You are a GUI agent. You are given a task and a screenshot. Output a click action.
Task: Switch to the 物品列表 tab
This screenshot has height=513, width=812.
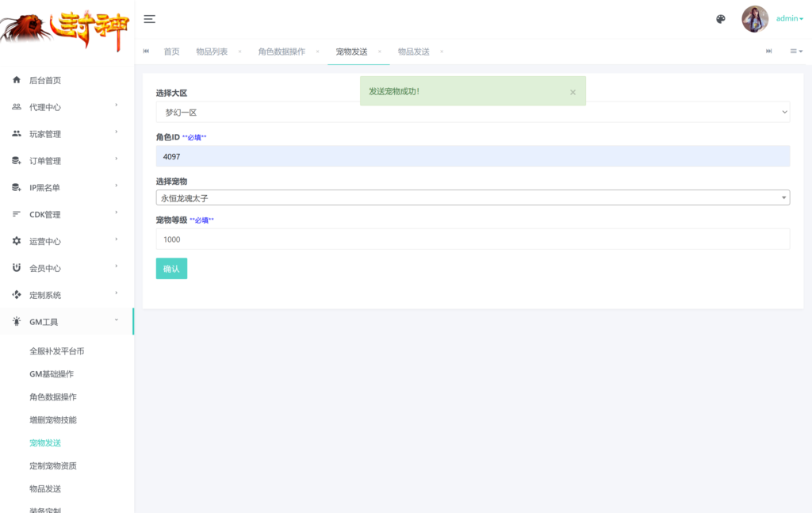pos(212,52)
